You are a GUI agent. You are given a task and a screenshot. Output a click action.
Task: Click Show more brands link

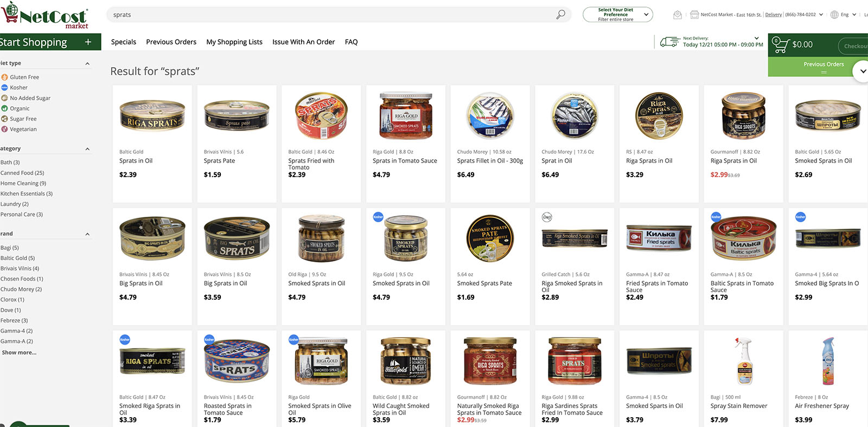20,352
